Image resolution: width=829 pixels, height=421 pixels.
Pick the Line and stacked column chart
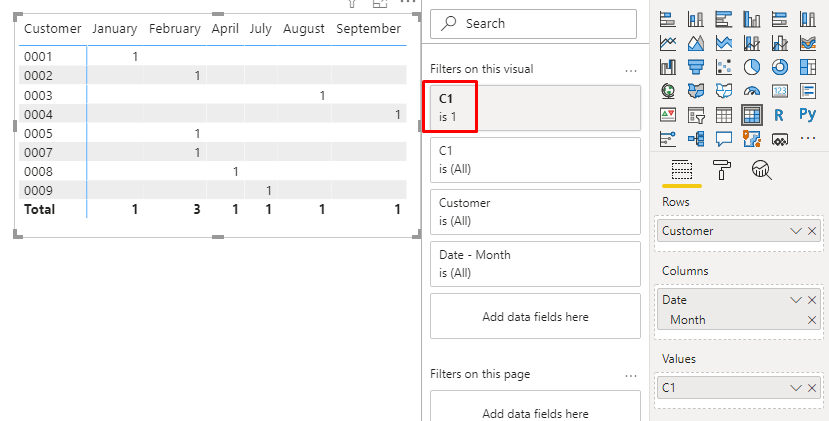(752, 43)
